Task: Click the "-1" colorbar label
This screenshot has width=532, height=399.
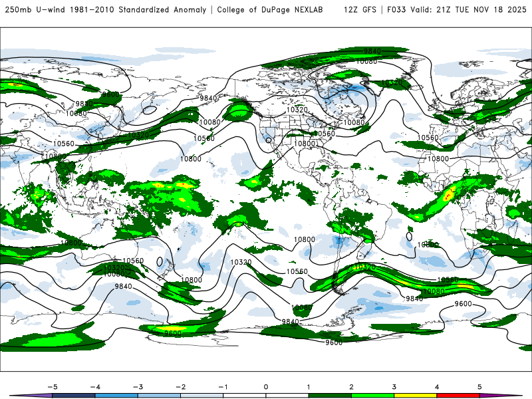Action: click(223, 387)
